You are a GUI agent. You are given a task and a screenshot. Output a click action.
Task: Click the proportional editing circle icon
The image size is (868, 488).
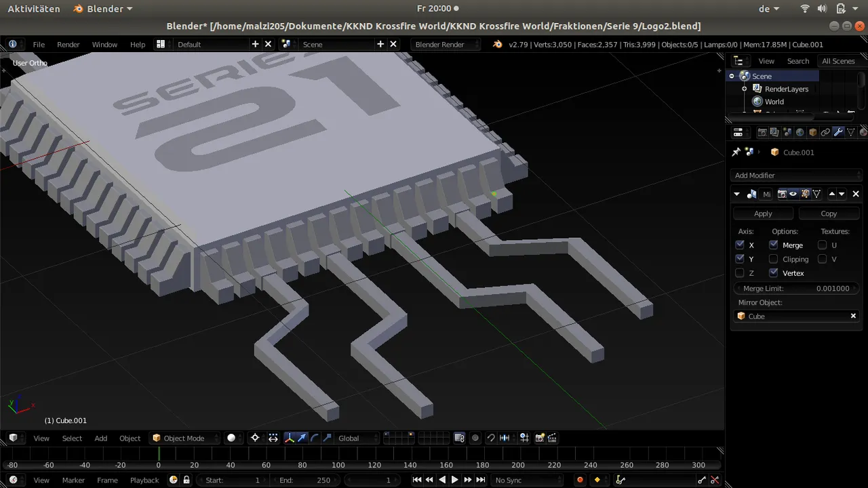(475, 438)
